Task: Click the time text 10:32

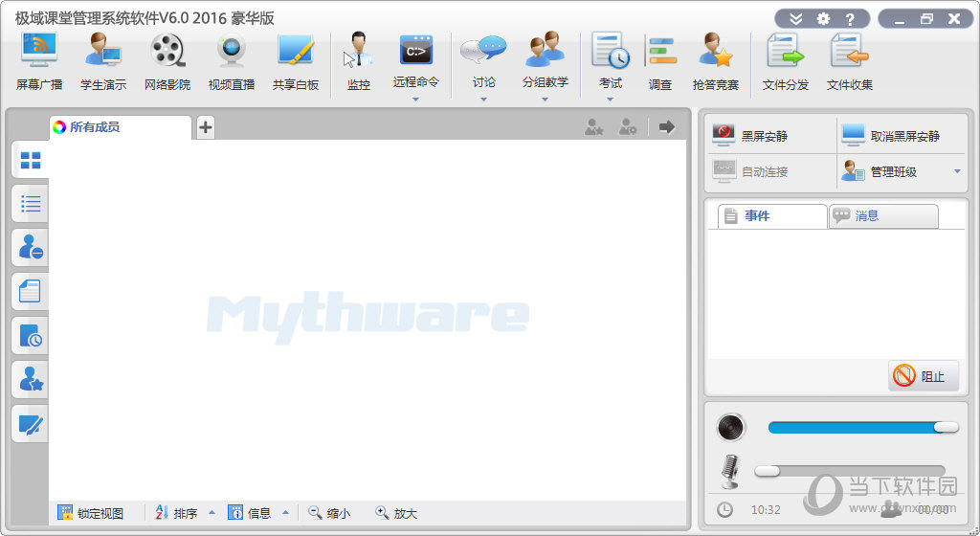Action: pos(766,510)
